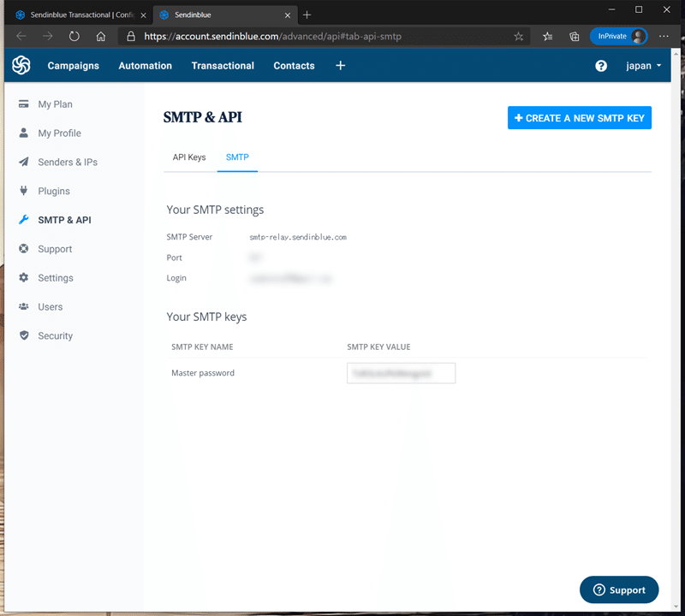The image size is (685, 616).
Task: Select the smtp-relay.sendinblue.com server text
Action: tap(298, 237)
